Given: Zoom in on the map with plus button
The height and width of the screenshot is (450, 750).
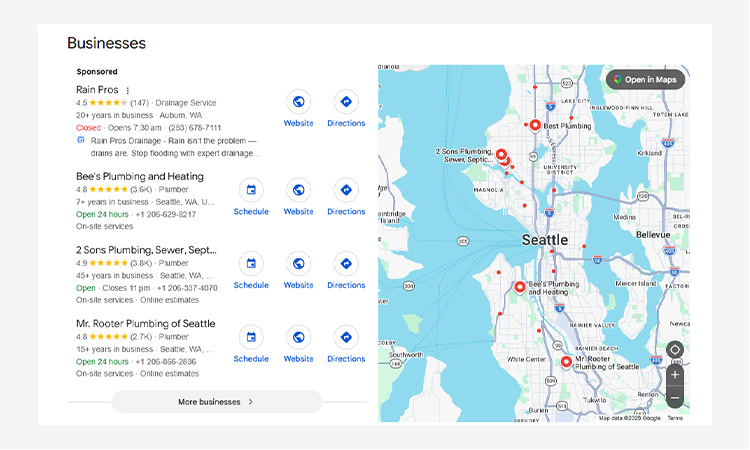Looking at the screenshot, I should (675, 375).
